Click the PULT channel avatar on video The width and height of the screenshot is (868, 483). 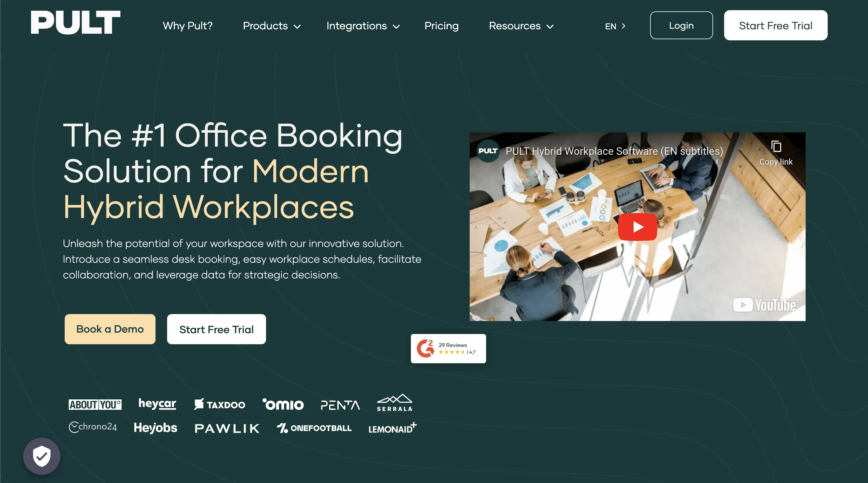pyautogui.click(x=488, y=151)
